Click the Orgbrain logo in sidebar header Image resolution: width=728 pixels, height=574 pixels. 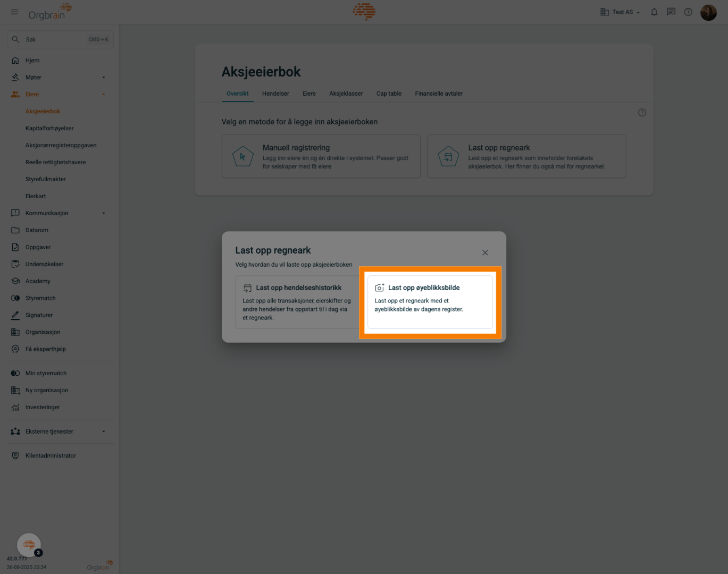(49, 12)
